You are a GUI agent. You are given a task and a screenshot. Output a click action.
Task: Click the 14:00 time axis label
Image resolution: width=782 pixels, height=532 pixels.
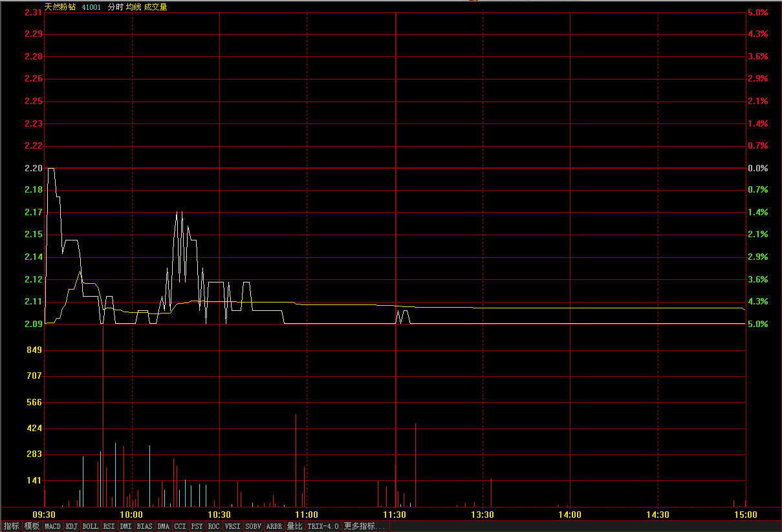pyautogui.click(x=570, y=515)
